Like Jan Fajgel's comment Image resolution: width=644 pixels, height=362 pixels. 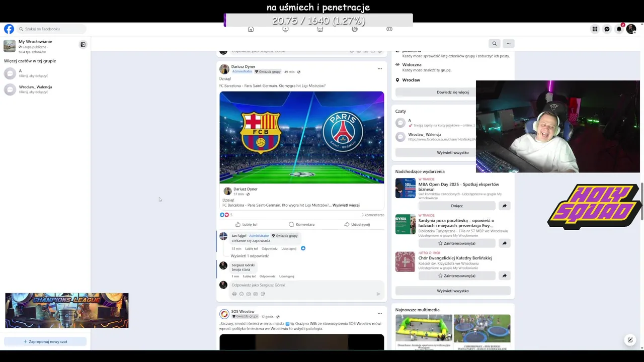pos(252,248)
